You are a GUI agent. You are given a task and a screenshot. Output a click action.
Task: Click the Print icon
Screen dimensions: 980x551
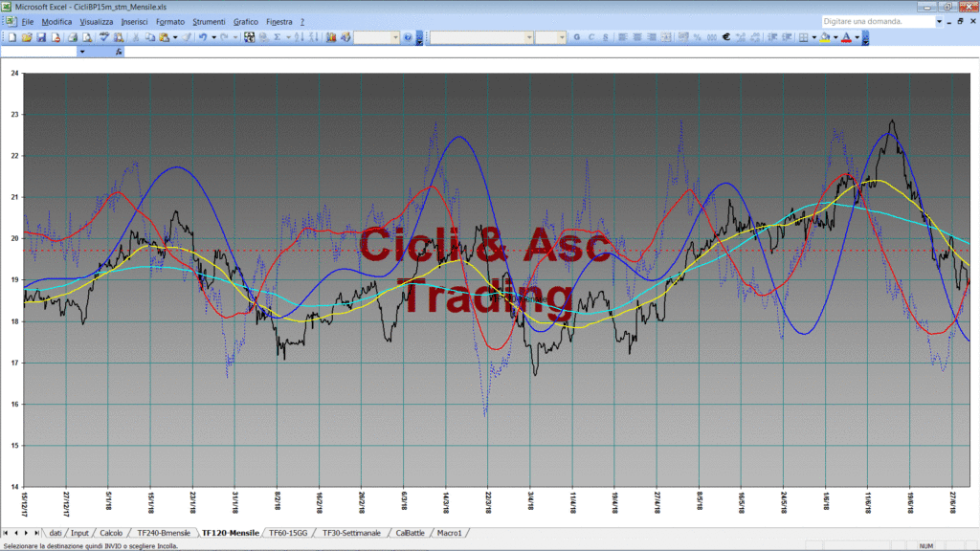pos(73,37)
